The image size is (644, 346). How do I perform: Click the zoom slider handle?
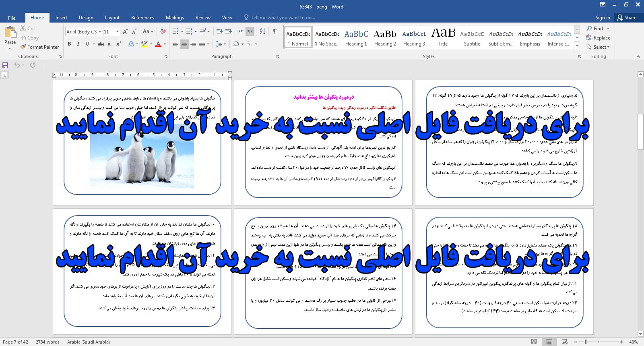point(585,342)
